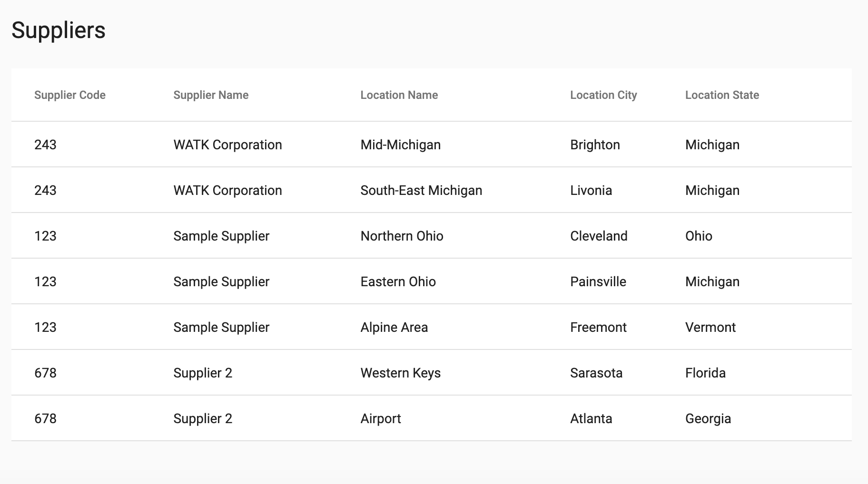Click the Location City column header
This screenshot has width=868, height=484.
pos(603,95)
